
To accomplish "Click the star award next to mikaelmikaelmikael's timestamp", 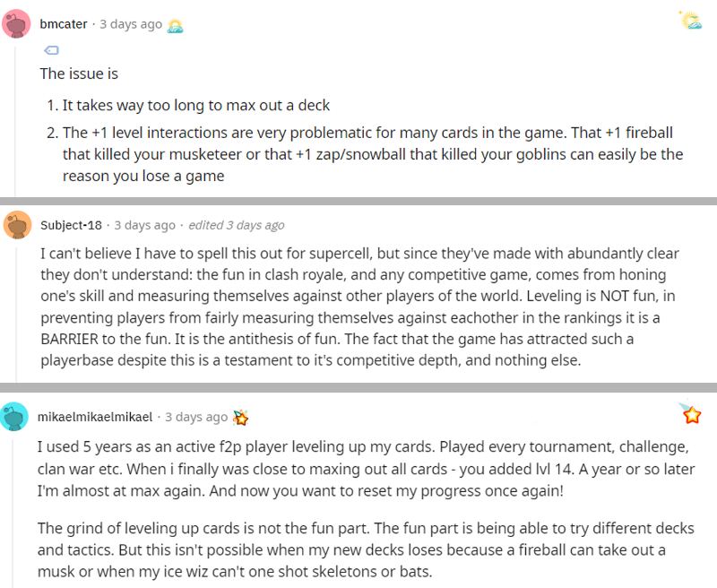I will [x=238, y=415].
